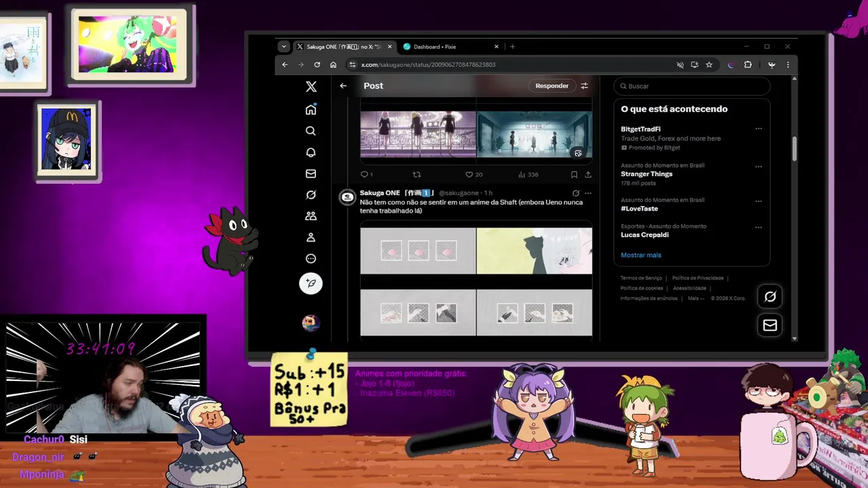Viewport: 868px width, 488px height.
Task: Open browser Extensions puzzle icon
Action: (x=748, y=64)
